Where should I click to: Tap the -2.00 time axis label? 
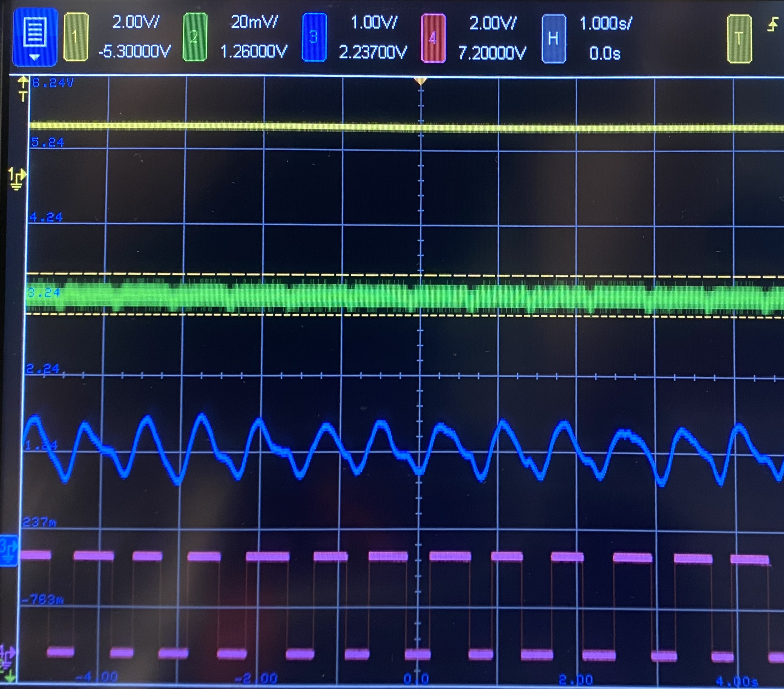pyautogui.click(x=256, y=678)
